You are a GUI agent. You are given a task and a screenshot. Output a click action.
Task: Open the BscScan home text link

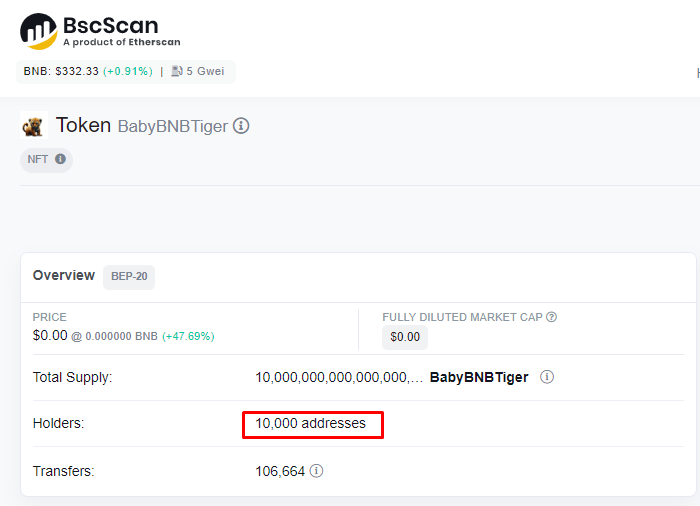point(111,25)
